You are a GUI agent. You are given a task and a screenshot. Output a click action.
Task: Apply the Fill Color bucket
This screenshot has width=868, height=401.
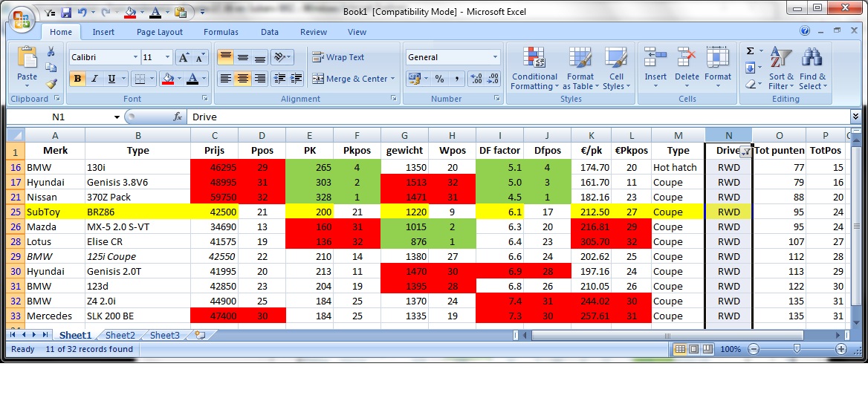click(168, 79)
